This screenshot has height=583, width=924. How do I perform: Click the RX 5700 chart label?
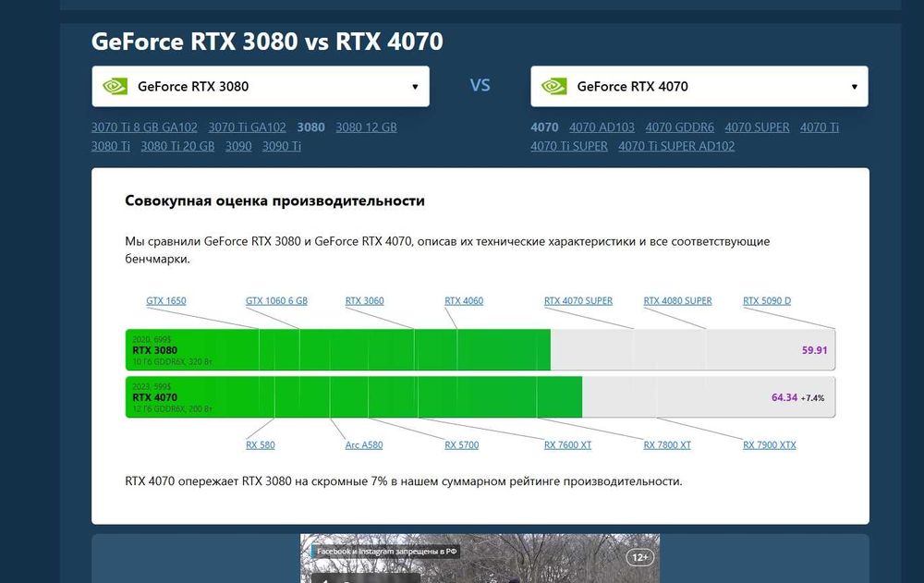click(x=461, y=445)
